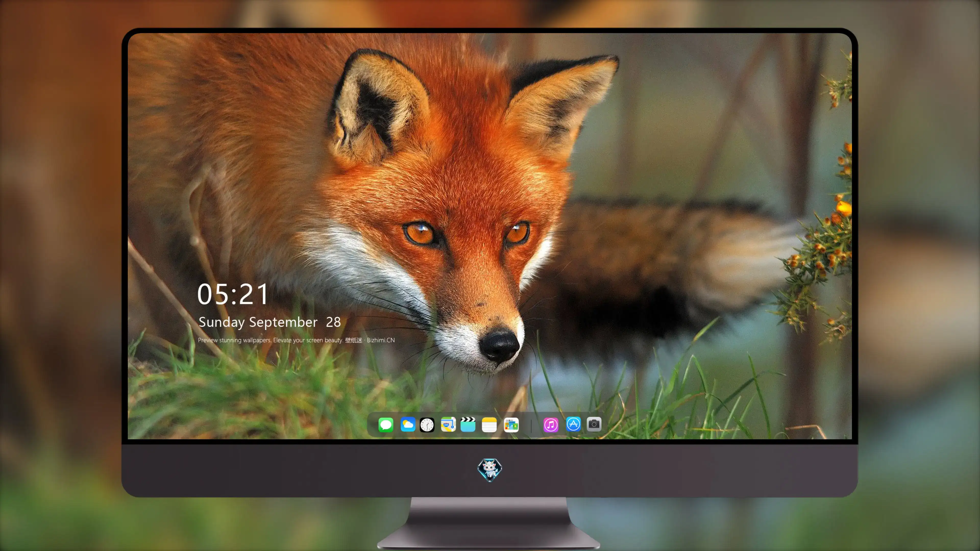Open the Newsstand app in the dock
Screen dimensions: 980x551
click(x=511, y=425)
